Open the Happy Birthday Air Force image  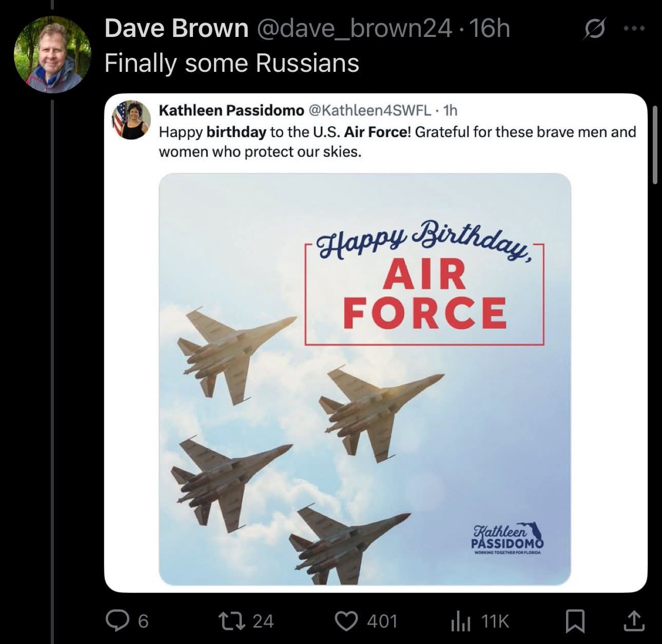click(365, 379)
